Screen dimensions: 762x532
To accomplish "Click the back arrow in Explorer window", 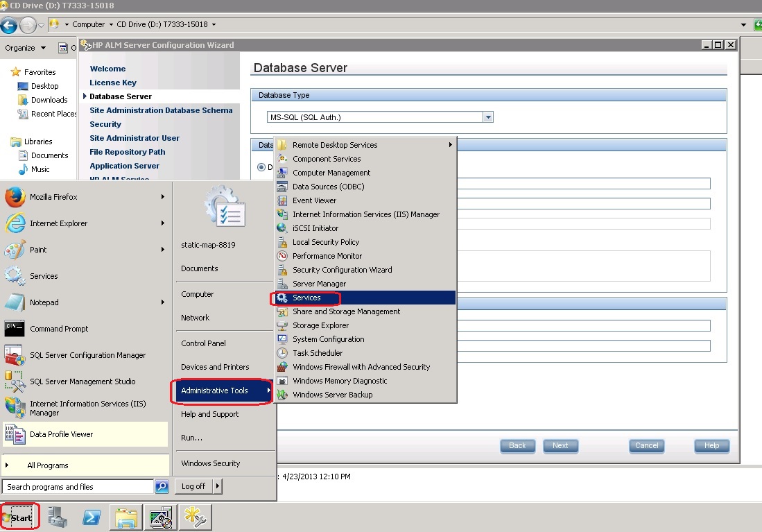I will pos(8,25).
